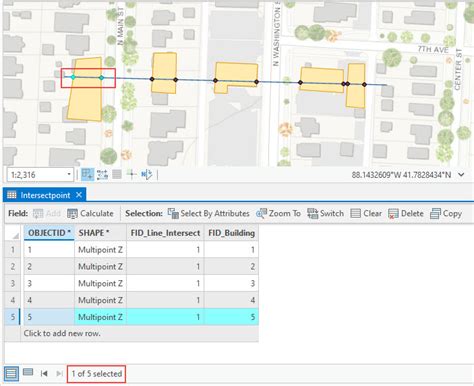This screenshot has height=386, width=474.
Task: Click the Zoom To selection icon
Action: click(261, 213)
